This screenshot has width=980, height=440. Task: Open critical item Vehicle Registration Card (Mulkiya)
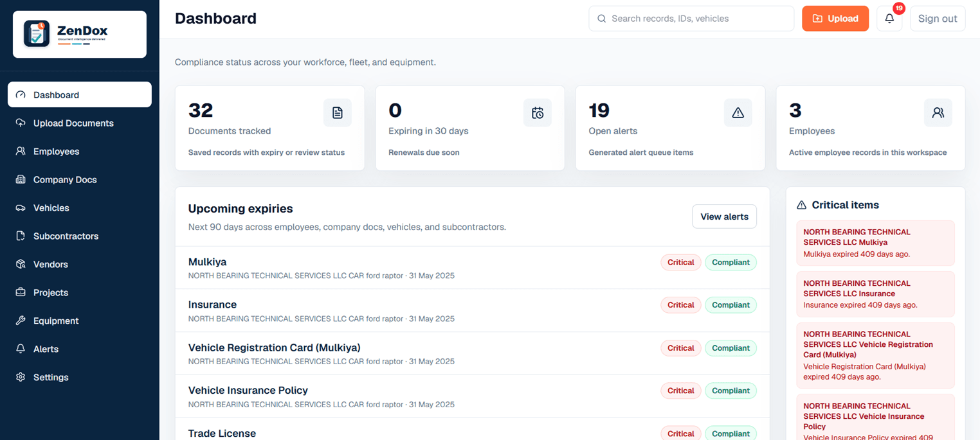(x=875, y=355)
